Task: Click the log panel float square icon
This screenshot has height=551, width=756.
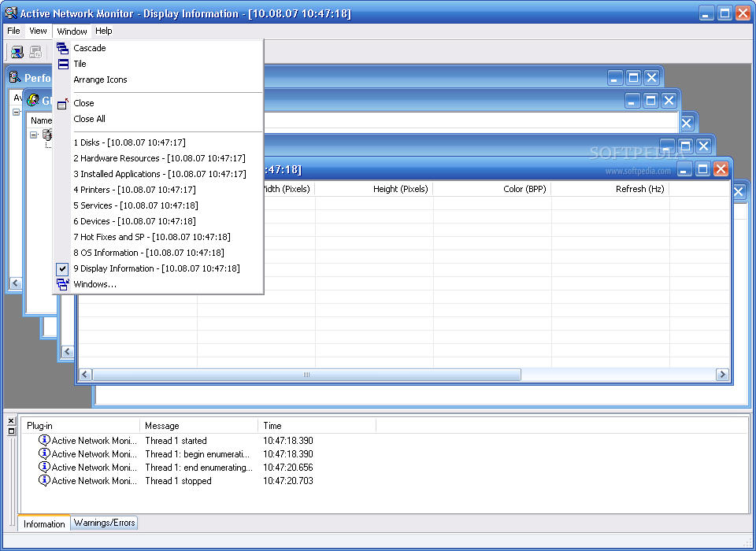Action: (12, 431)
